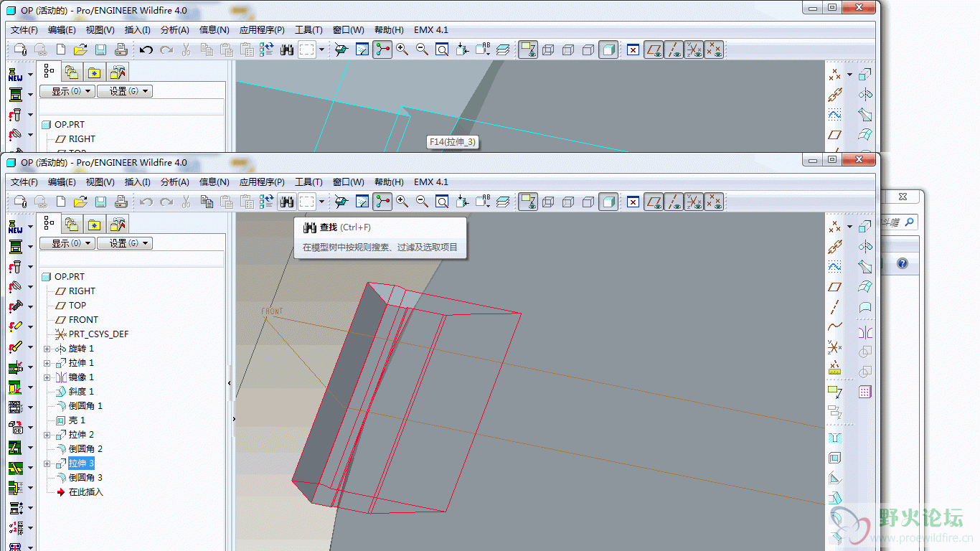This screenshot has width=980, height=551.
Task: Open dropdown arrow beside datum point tool
Action: 849,227
